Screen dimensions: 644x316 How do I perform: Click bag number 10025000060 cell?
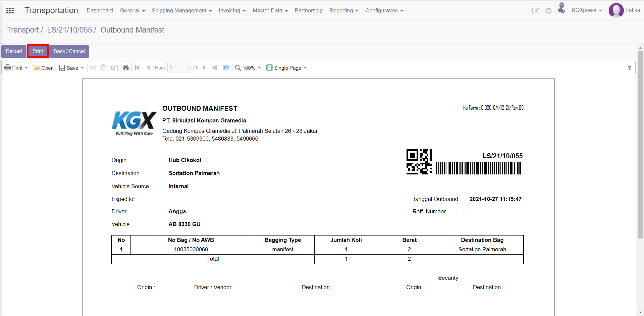point(191,250)
